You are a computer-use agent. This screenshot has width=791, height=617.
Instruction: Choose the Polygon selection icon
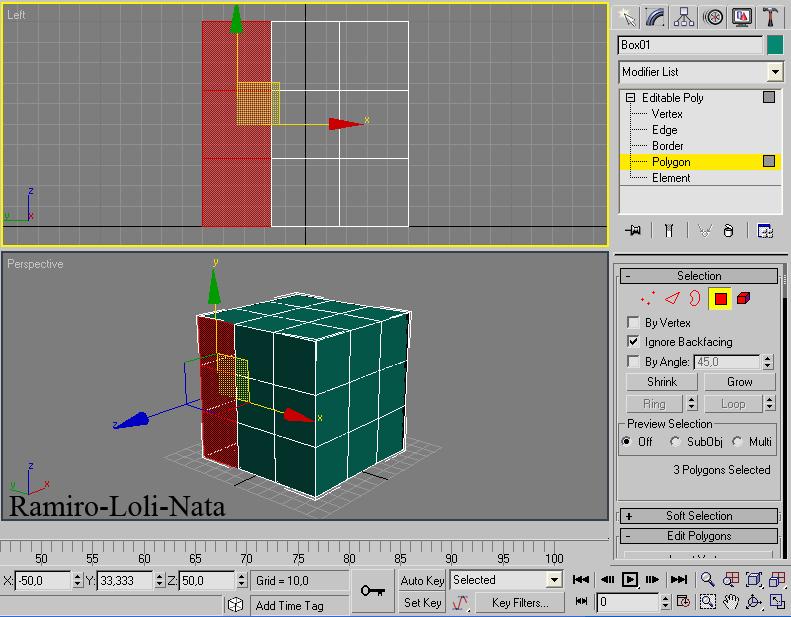click(720, 299)
